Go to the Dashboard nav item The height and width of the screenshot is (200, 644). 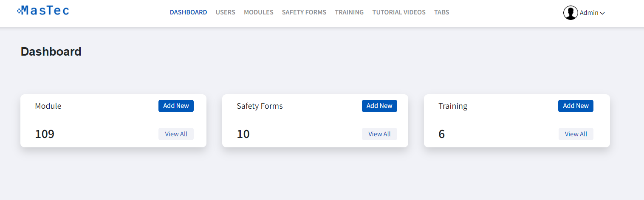pyautogui.click(x=189, y=12)
